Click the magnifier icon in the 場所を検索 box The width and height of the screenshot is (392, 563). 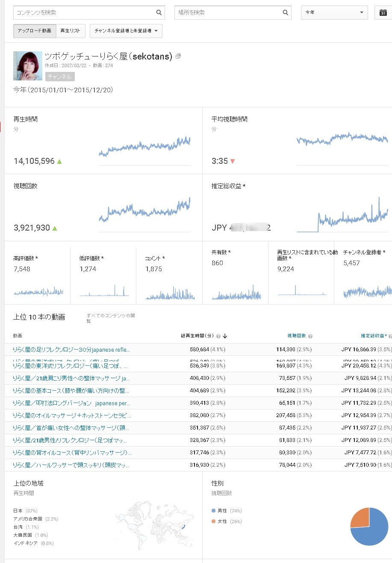(286, 12)
